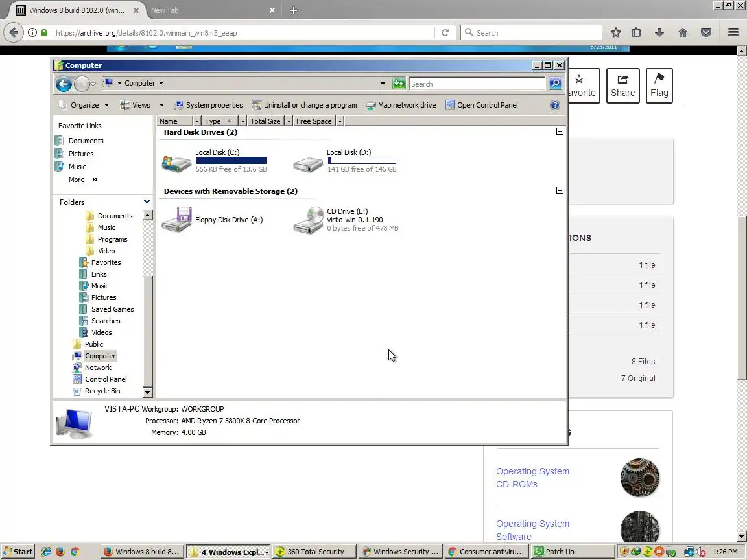Open Firefox bookmarks list icon

click(x=636, y=32)
